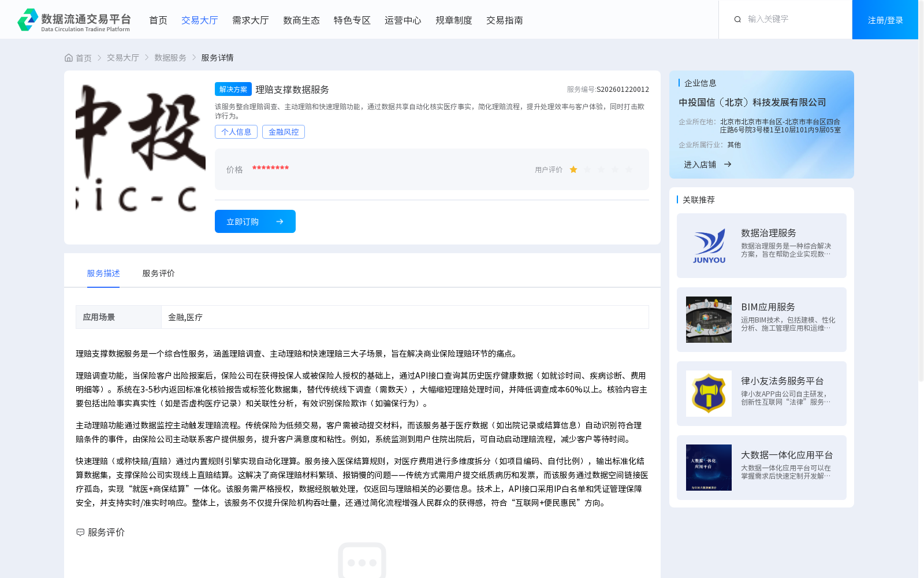The width and height of the screenshot is (924, 578).
Task: Open the 交易大厅 navigation menu
Action: 200,20
